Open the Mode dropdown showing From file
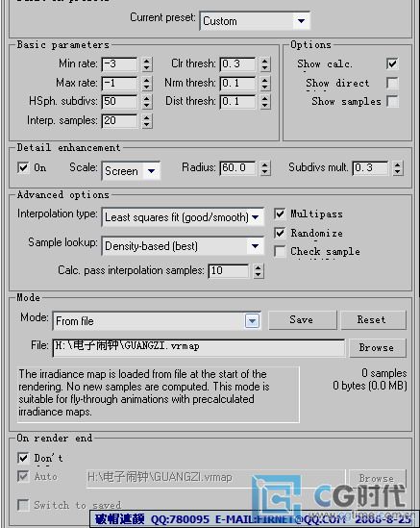 coord(157,321)
